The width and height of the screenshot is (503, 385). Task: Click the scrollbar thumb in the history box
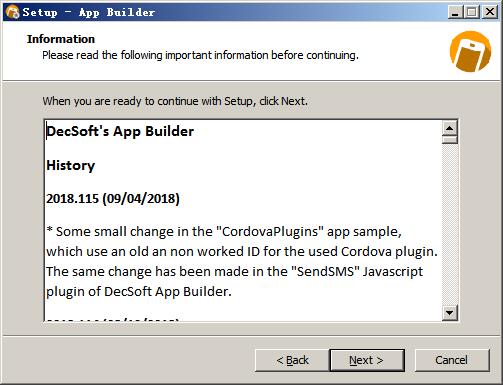click(450, 139)
